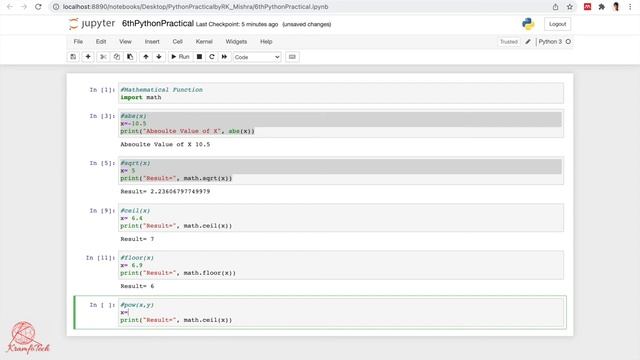Viewport: 640px width, 360px height.
Task: Open the browser three-dot menu
Action: coord(630,7)
